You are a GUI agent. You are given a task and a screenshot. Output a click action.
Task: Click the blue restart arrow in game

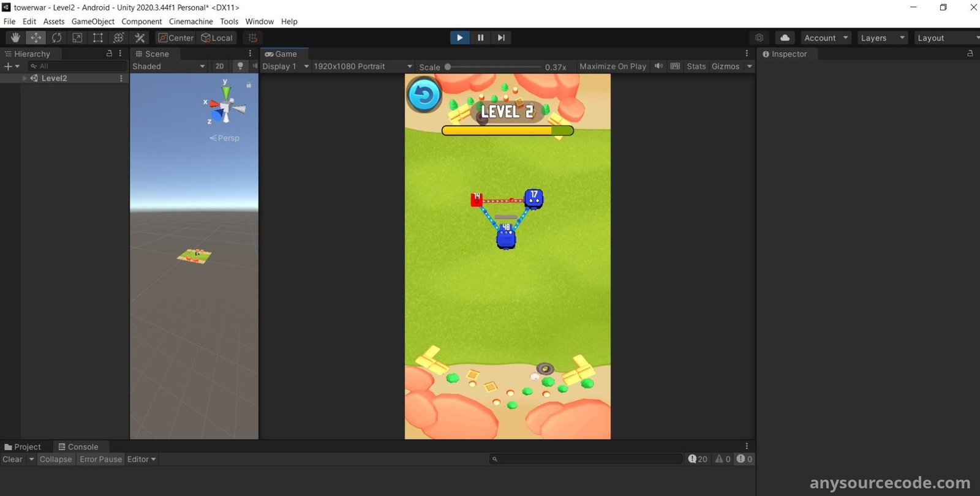[x=424, y=96]
